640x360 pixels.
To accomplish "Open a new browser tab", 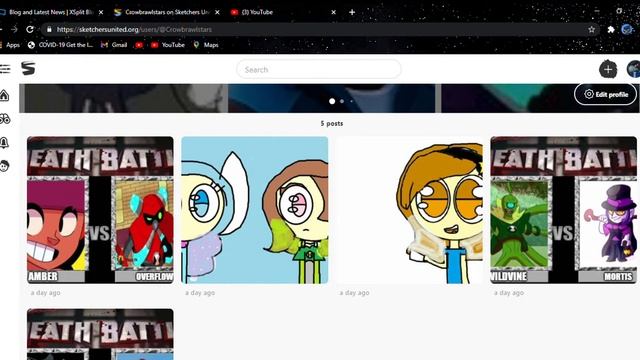I will click(352, 12).
